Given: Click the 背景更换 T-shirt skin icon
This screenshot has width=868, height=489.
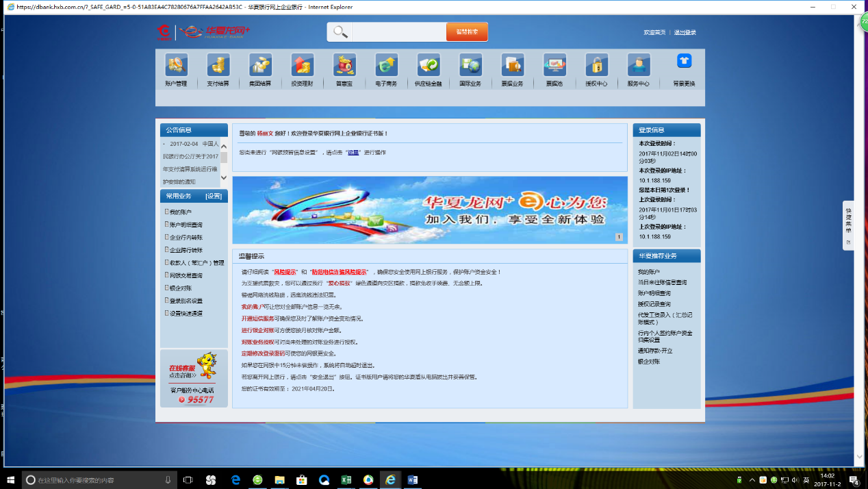Looking at the screenshot, I should click(684, 61).
